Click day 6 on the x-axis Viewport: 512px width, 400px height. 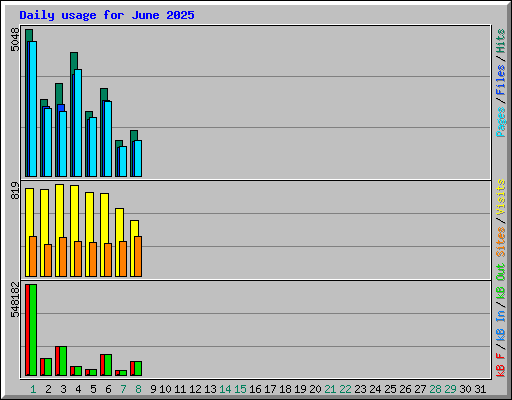coord(108,389)
